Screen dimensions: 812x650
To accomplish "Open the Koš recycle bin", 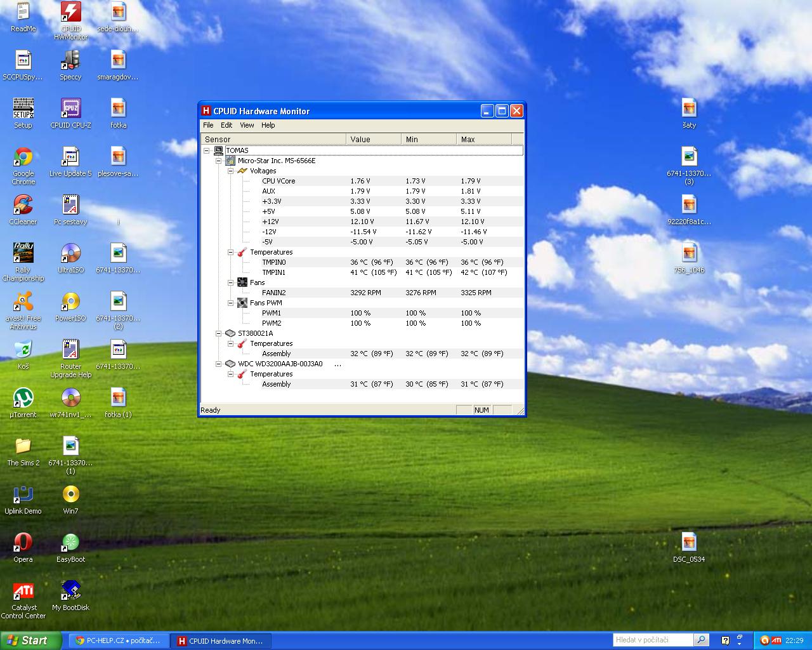I will pyautogui.click(x=23, y=355).
